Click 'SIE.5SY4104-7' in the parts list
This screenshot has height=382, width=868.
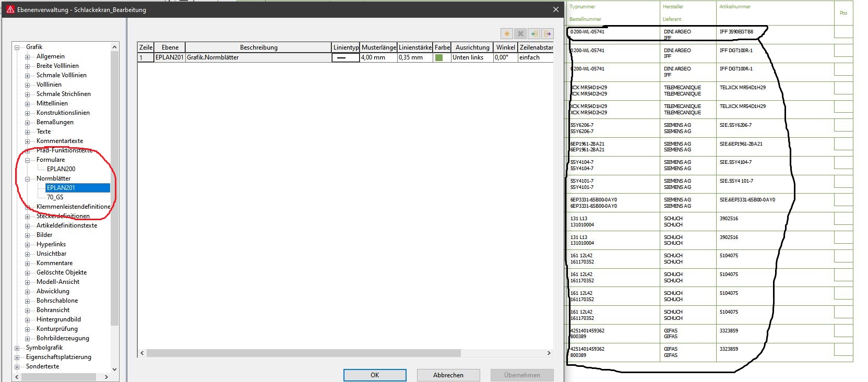(735, 162)
